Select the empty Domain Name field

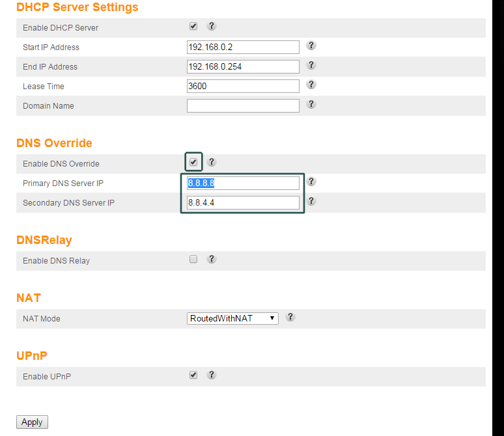coord(243,105)
